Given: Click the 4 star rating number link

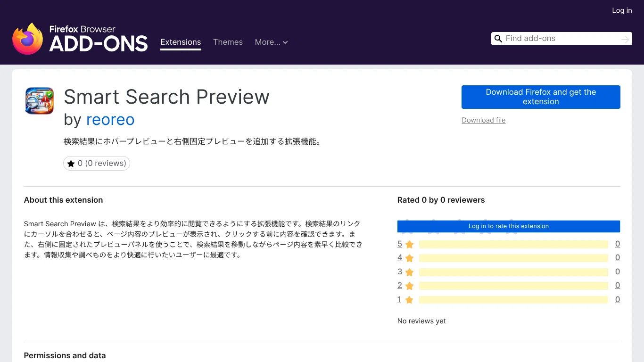Looking at the screenshot, I should [400, 258].
